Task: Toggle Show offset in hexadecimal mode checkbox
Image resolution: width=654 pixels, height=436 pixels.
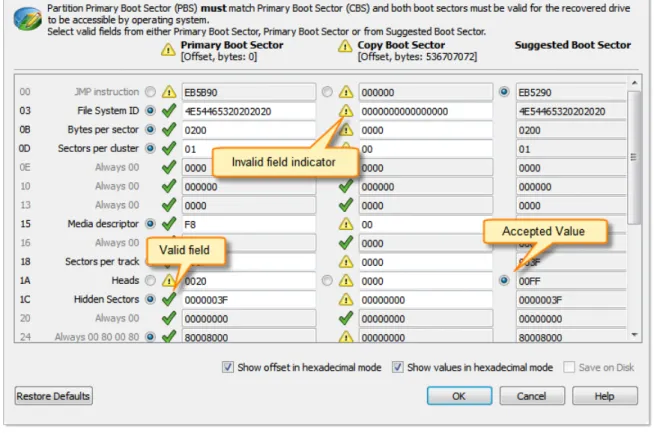Action: click(x=228, y=367)
